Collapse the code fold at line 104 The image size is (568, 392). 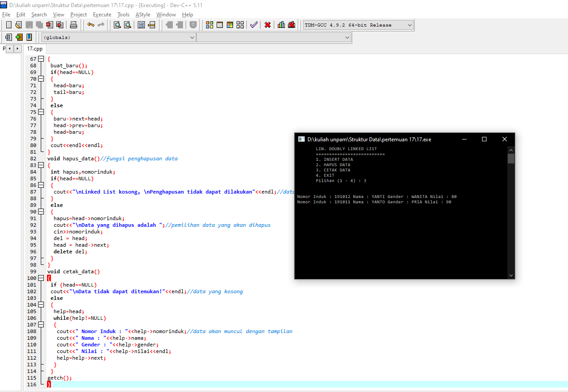(x=41, y=305)
